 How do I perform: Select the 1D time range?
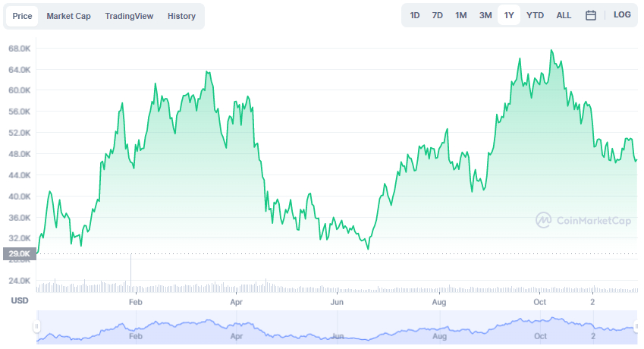[415, 15]
